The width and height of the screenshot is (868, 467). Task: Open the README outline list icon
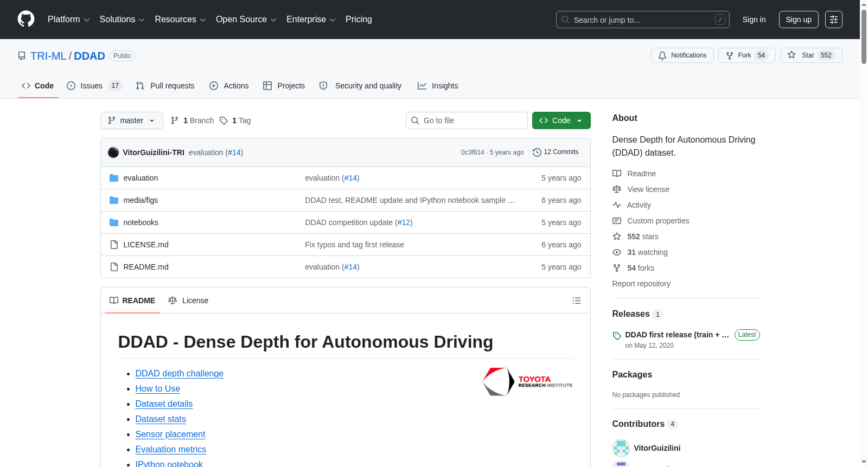(577, 300)
